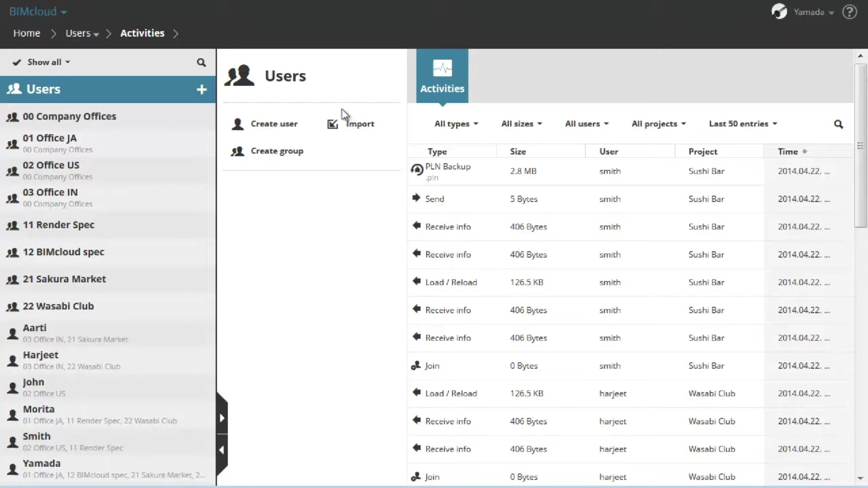Go to Home breadcrumb link
The width and height of the screenshot is (868, 488).
(26, 33)
